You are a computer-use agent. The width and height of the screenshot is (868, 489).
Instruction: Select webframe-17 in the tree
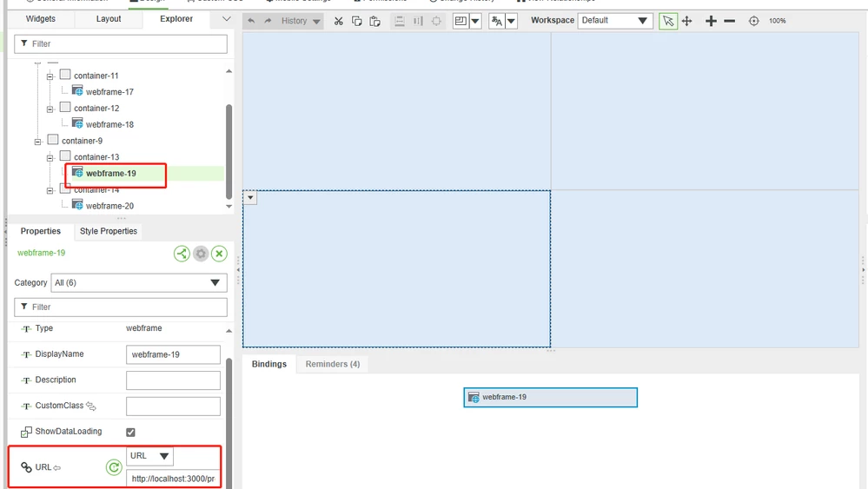pyautogui.click(x=109, y=92)
